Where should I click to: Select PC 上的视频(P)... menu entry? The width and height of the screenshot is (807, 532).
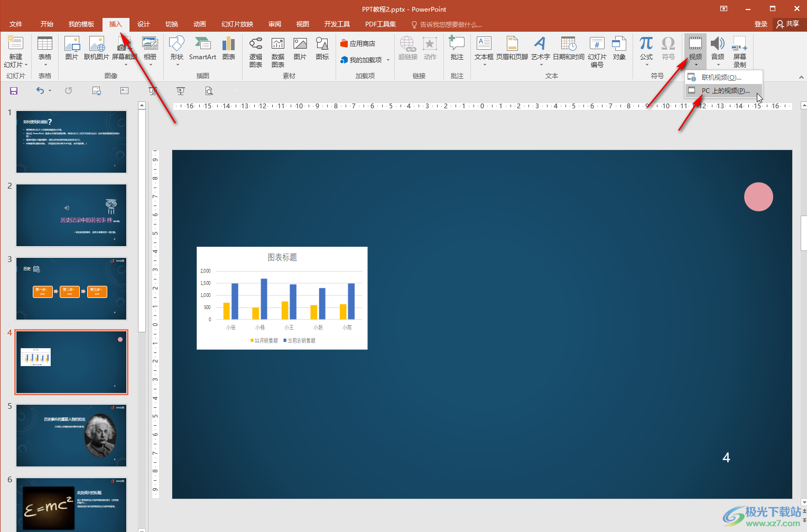click(x=723, y=91)
